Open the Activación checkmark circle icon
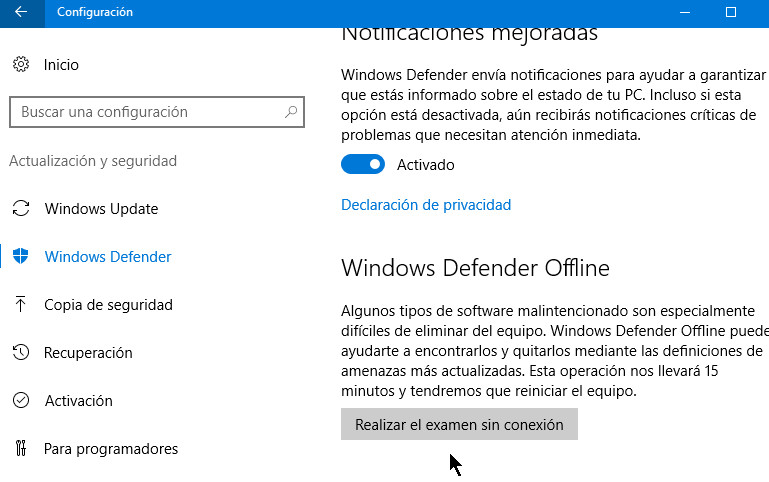 [21, 400]
